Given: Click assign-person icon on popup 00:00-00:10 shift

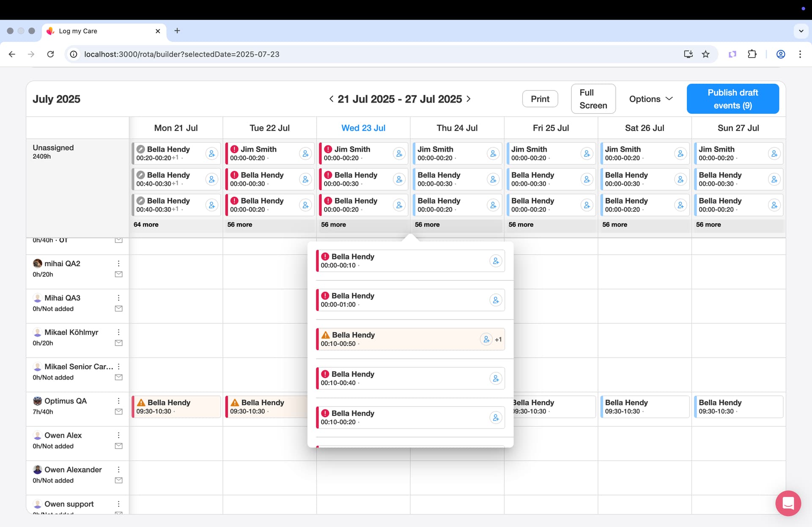Looking at the screenshot, I should pos(496,261).
